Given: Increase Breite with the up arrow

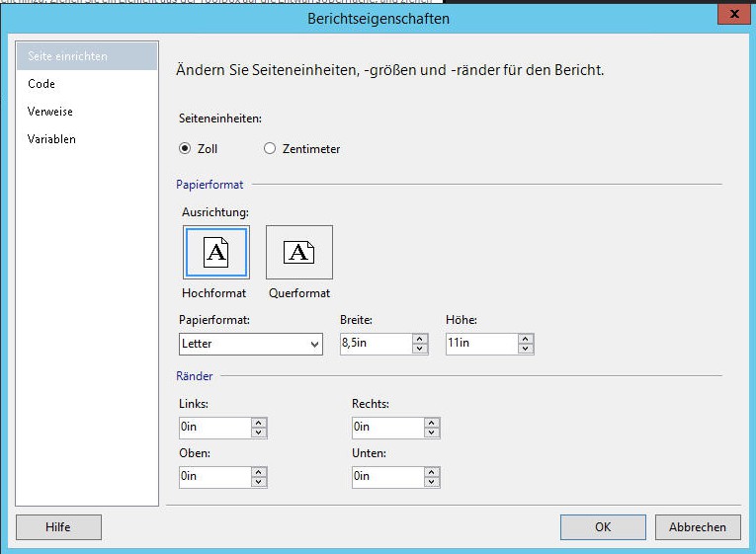Looking at the screenshot, I should click(419, 339).
